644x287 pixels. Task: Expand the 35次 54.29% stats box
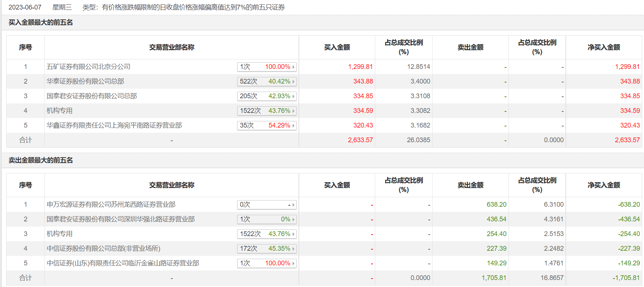(267, 125)
